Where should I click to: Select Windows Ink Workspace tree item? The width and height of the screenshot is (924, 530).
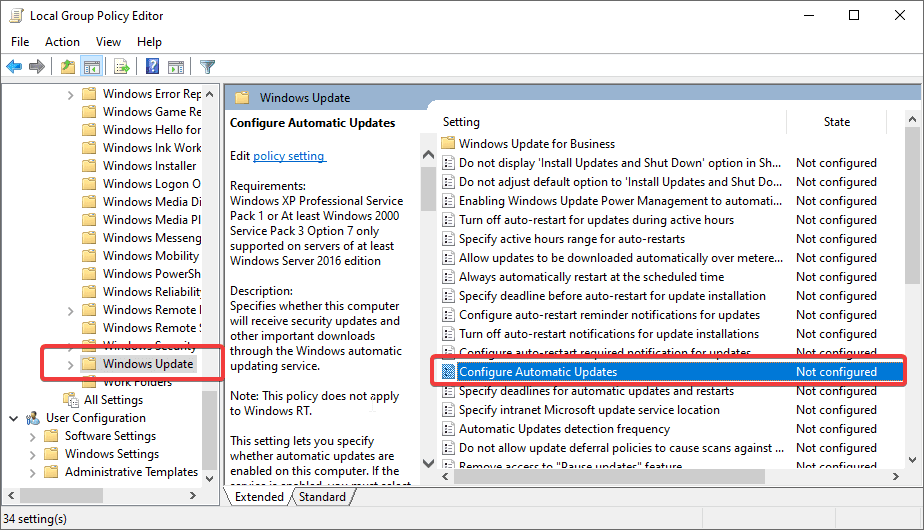(x=152, y=147)
